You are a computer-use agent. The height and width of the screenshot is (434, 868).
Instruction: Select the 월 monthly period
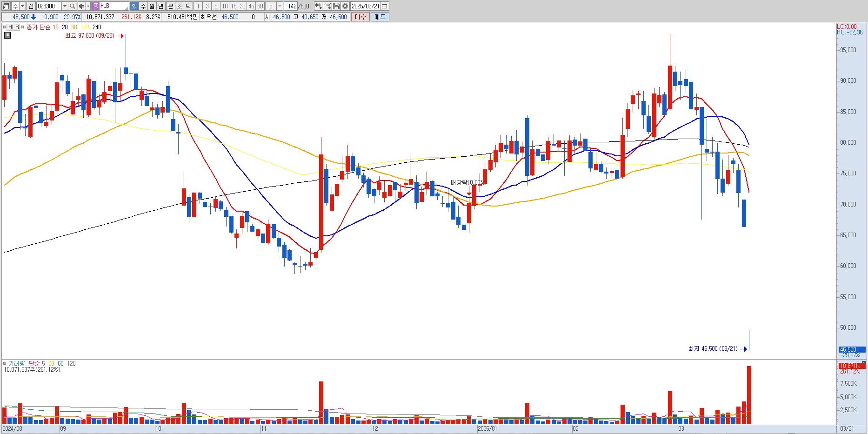pos(152,6)
